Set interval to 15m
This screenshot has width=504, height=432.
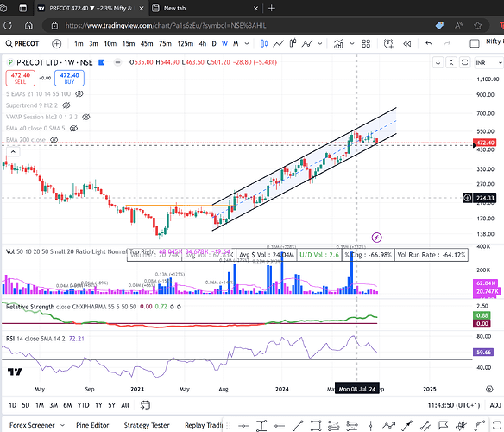click(x=129, y=43)
